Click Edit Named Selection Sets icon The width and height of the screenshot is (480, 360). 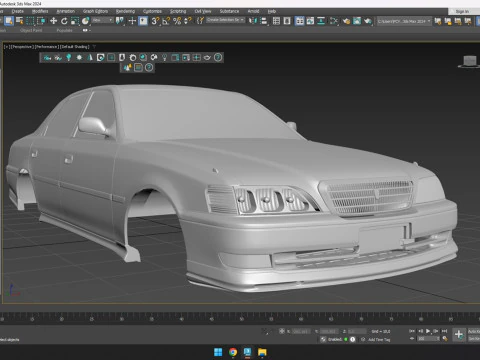(x=200, y=21)
